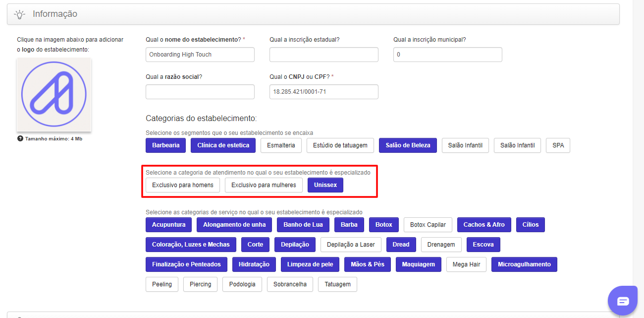Select the Botox Capilar service
Viewport: 644px width, 318px height.
[428, 225]
